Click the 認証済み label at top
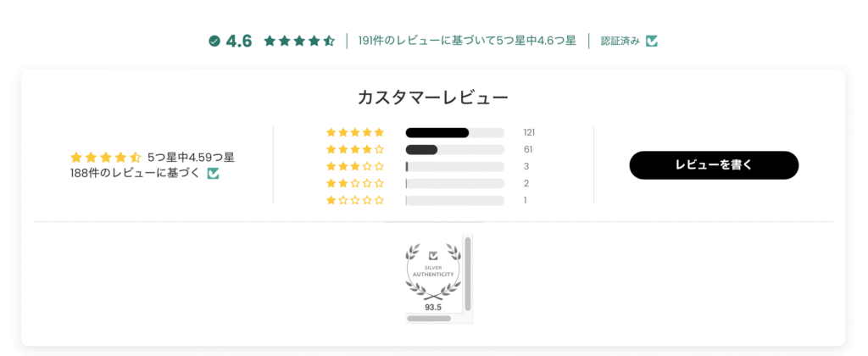The height and width of the screenshot is (356, 868). click(620, 41)
